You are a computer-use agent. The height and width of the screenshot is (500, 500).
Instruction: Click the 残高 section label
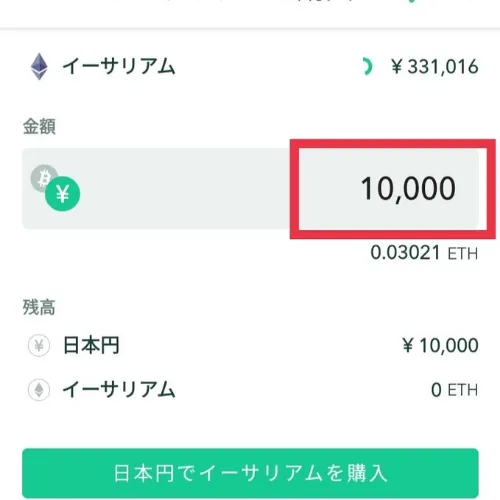point(39,307)
